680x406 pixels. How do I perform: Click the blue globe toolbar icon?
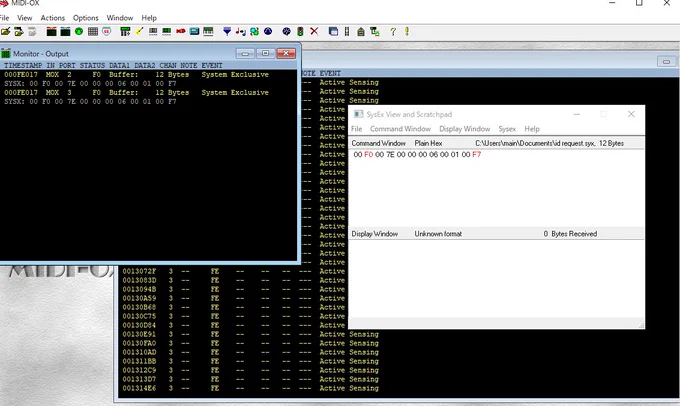click(268, 31)
